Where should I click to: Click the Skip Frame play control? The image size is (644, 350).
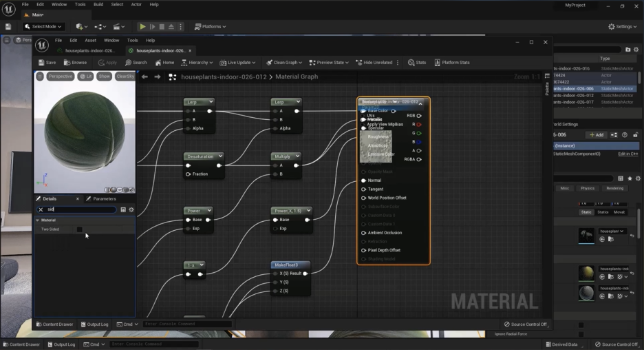(152, 27)
